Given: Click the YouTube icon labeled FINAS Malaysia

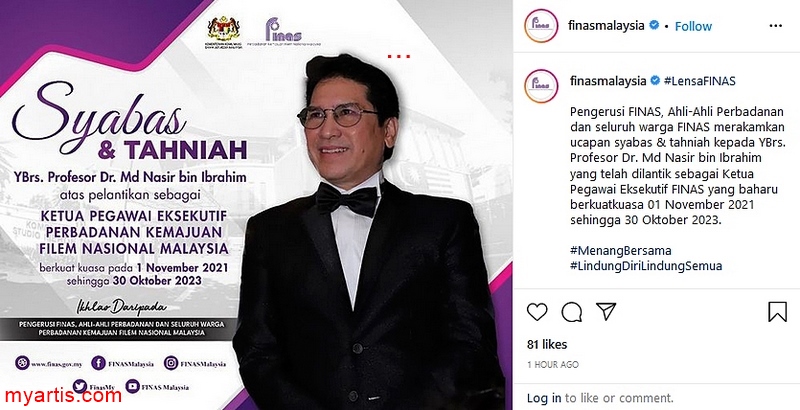Looking at the screenshot, I should point(133,387).
